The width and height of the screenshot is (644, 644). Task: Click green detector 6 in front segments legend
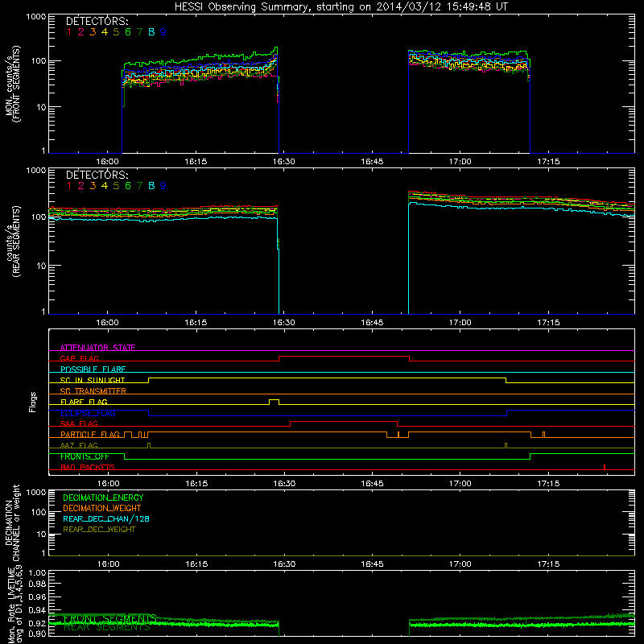tap(128, 32)
